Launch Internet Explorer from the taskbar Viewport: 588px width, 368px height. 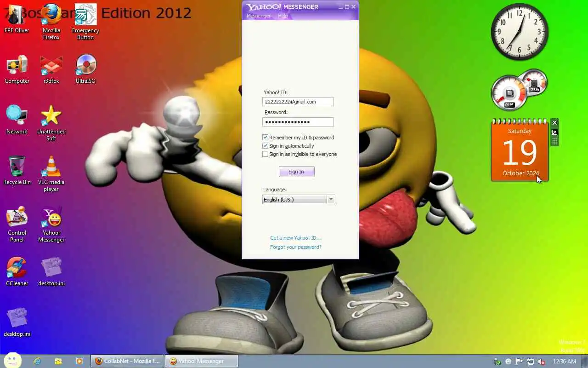[37, 361]
